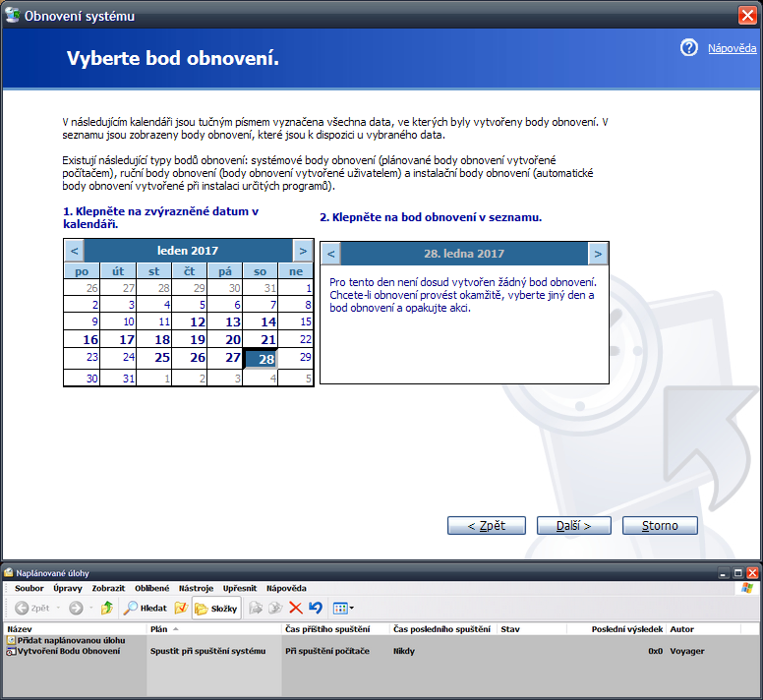Click the Hledat search toolbar button
763x700 pixels.
point(145,609)
